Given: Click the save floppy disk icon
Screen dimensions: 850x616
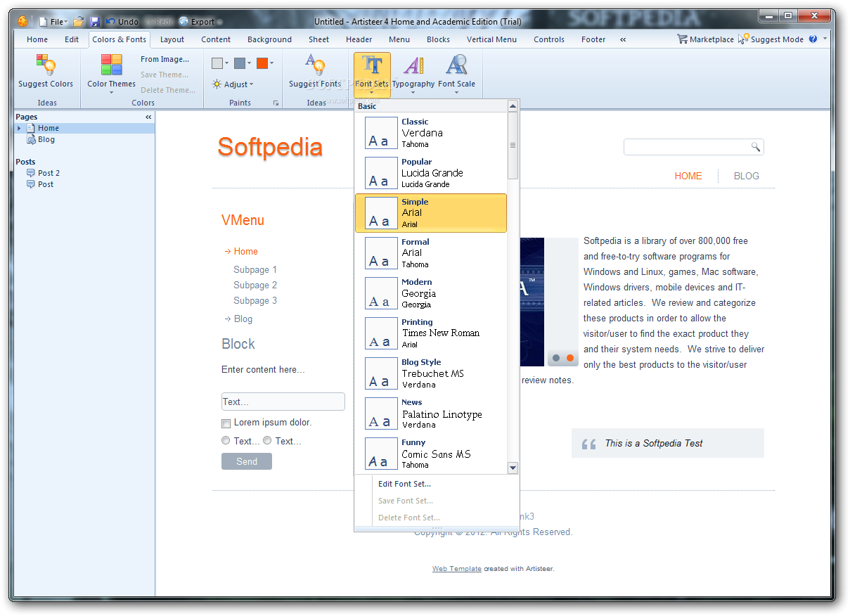Looking at the screenshot, I should pos(95,22).
